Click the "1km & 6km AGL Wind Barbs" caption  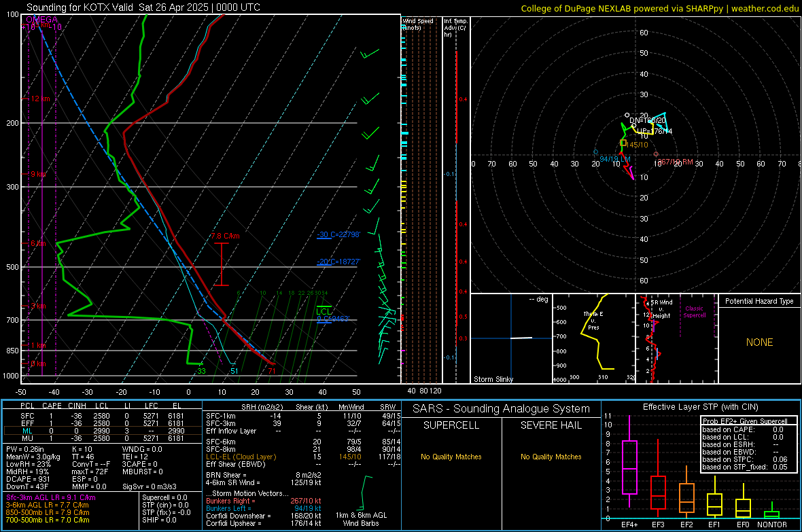pos(361,519)
